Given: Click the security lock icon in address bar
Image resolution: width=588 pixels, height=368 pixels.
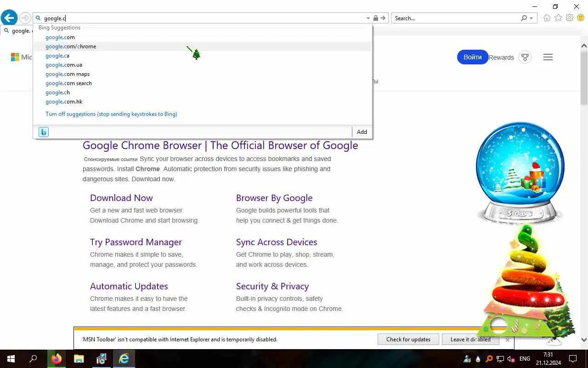Looking at the screenshot, I should (x=376, y=18).
